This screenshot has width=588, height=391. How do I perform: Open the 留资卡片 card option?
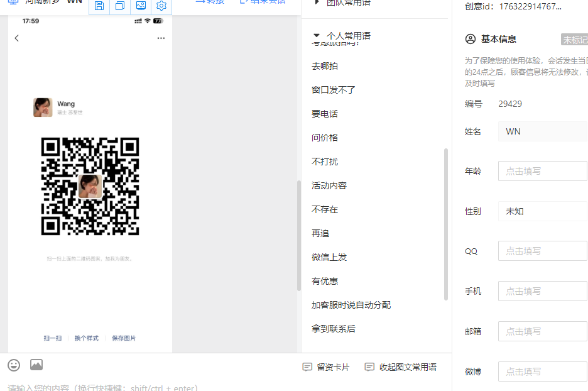pyautogui.click(x=326, y=367)
